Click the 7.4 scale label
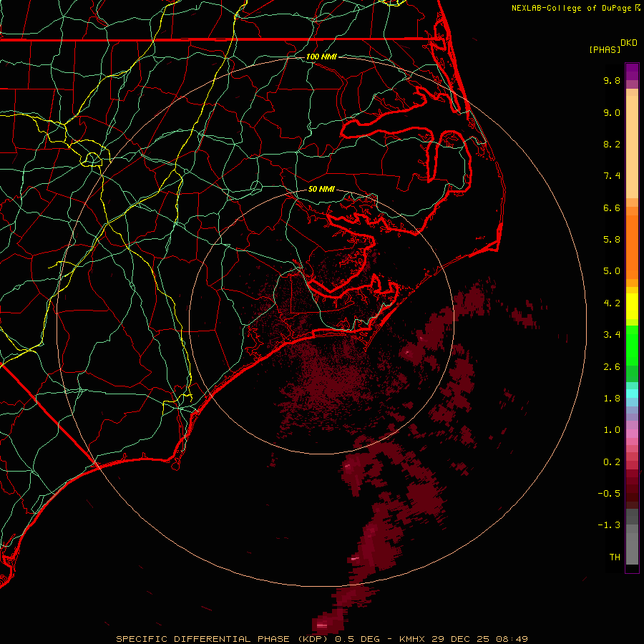Viewport: 644px width, 644px height. point(612,176)
